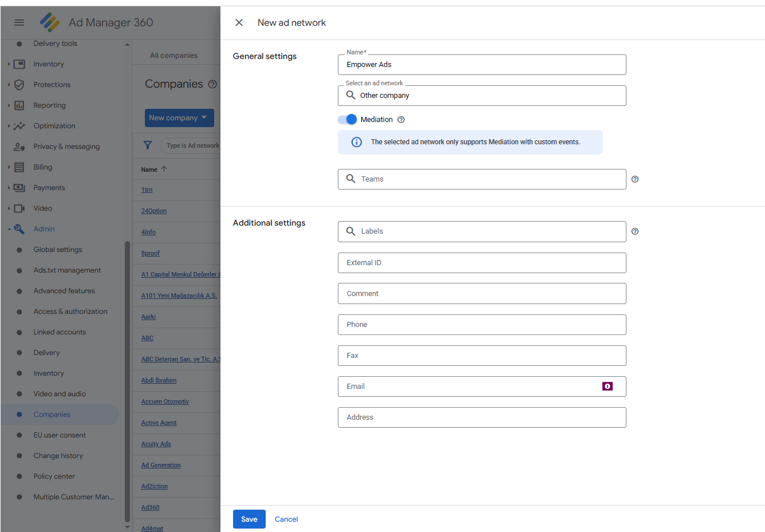
Task: Click the help icon beside Labels field
Action: [634, 231]
